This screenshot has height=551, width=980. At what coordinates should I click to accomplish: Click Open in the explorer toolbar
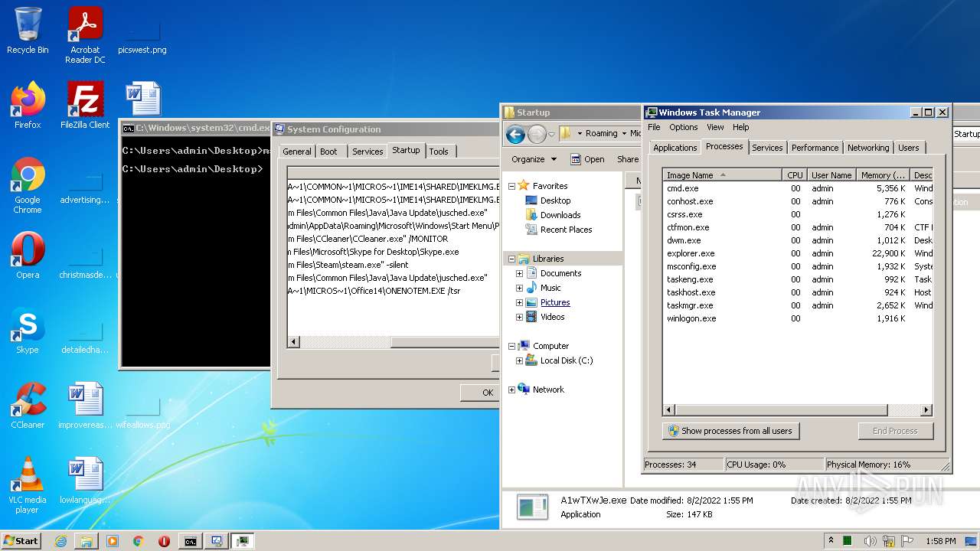tap(587, 159)
